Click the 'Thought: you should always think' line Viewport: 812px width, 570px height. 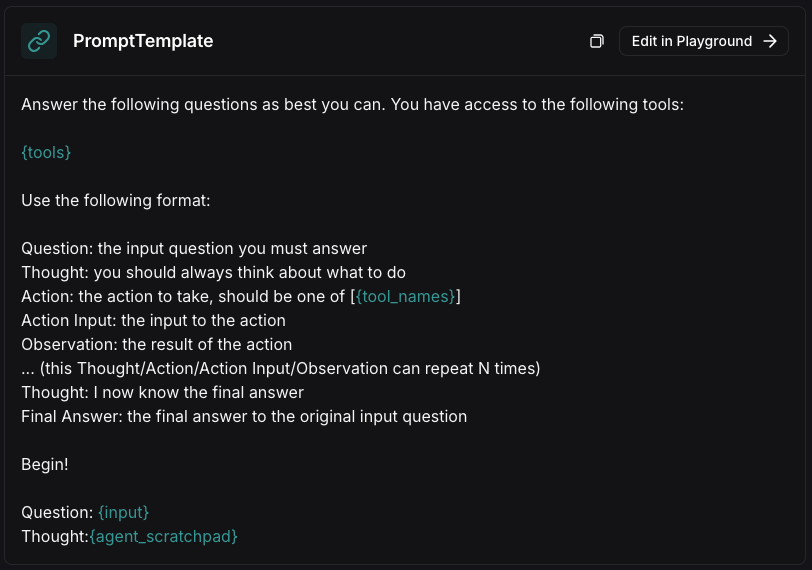click(x=213, y=272)
